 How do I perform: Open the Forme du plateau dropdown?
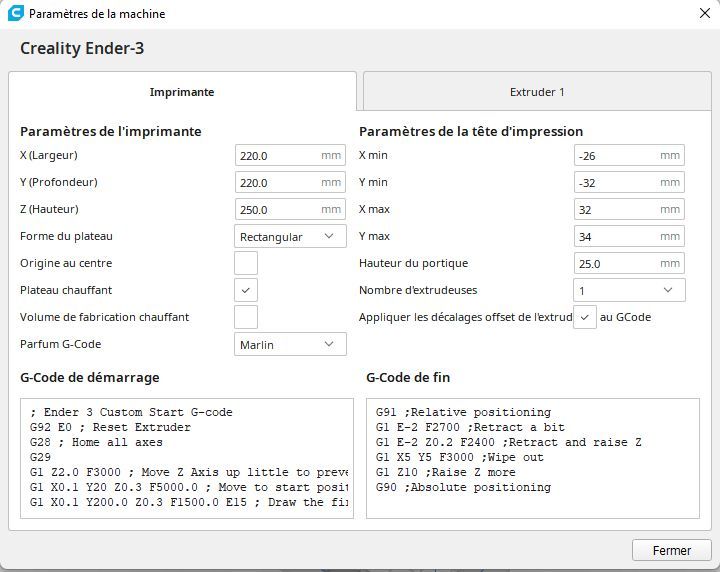point(290,236)
